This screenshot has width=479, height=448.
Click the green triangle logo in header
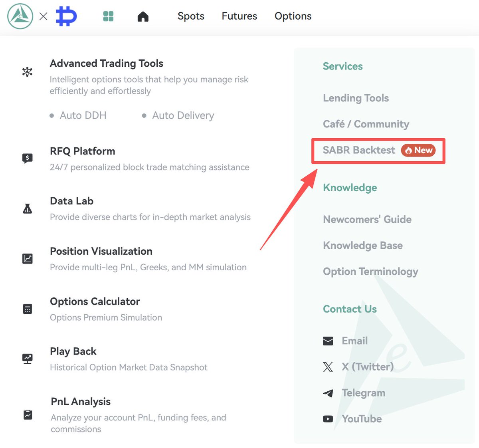pos(20,16)
